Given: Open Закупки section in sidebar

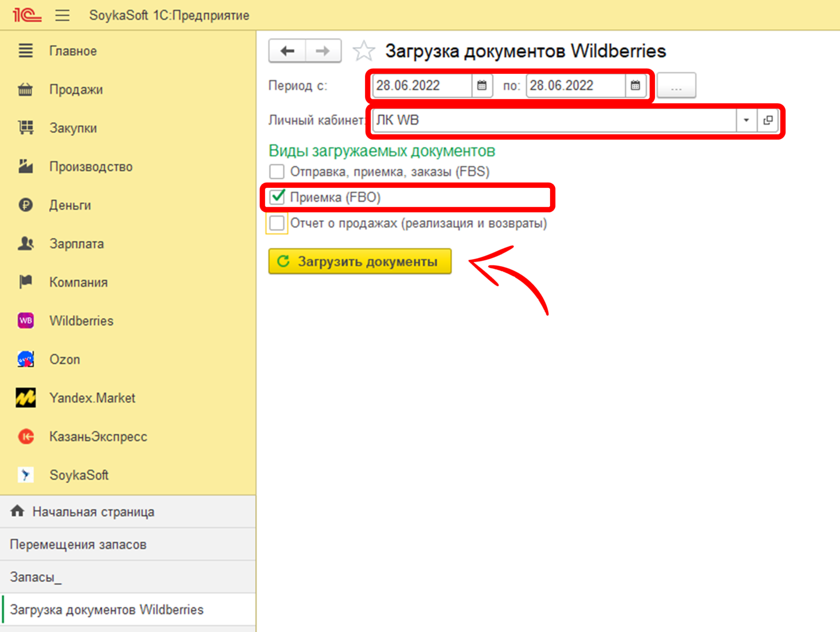Looking at the screenshot, I should [73, 128].
